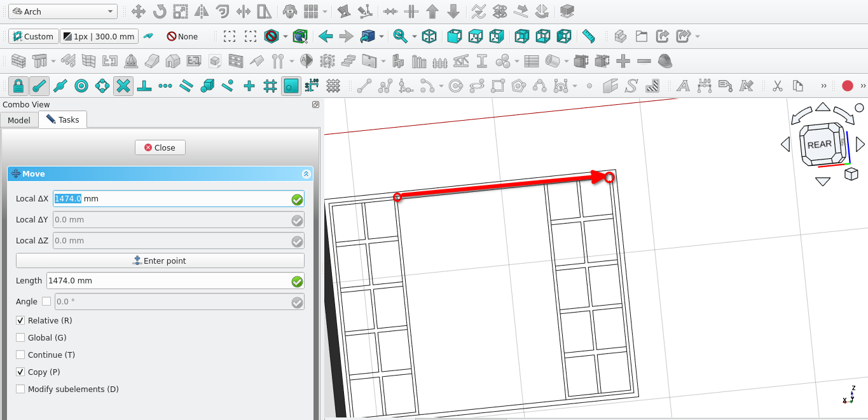This screenshot has width=868, height=420.
Task: Uncheck the Relative (R) checkbox
Action: 21,321
